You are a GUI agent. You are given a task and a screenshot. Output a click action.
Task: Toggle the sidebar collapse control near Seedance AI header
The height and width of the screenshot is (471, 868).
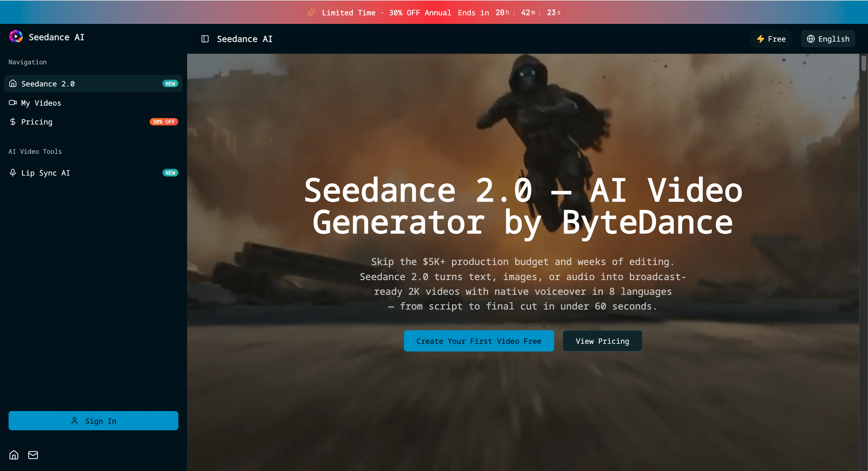(205, 39)
